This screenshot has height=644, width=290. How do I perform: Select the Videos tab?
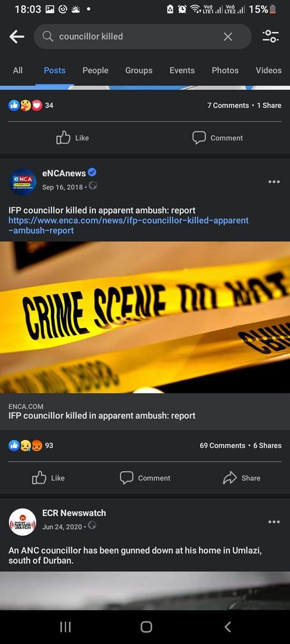[x=268, y=70]
